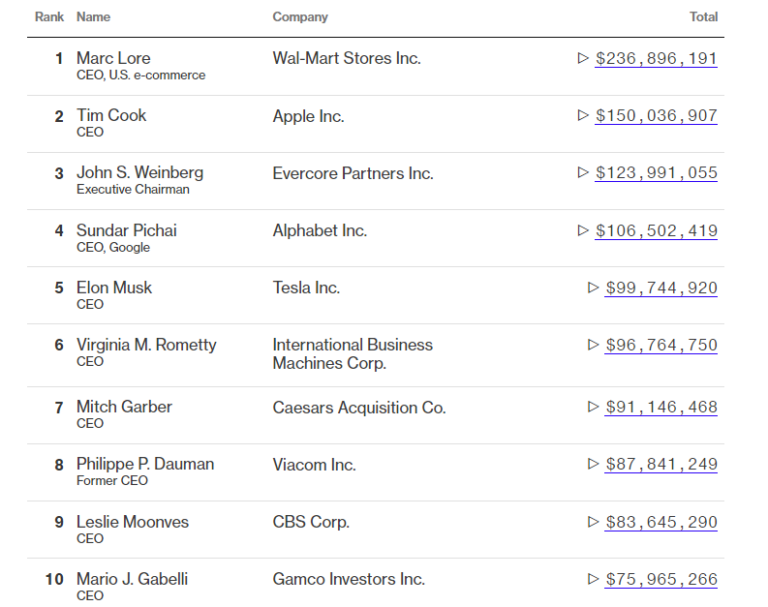768x607 pixels.
Task: Expand Sundar Pichai's compensation row arrow
Action: 583,230
